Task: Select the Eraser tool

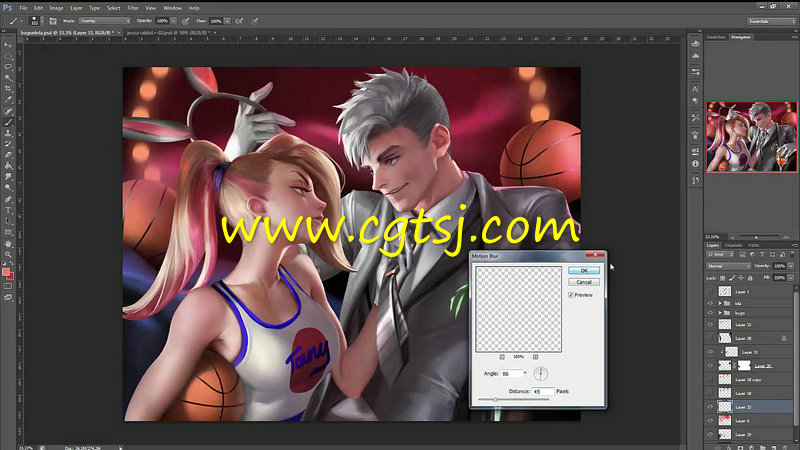Action: tap(8, 155)
